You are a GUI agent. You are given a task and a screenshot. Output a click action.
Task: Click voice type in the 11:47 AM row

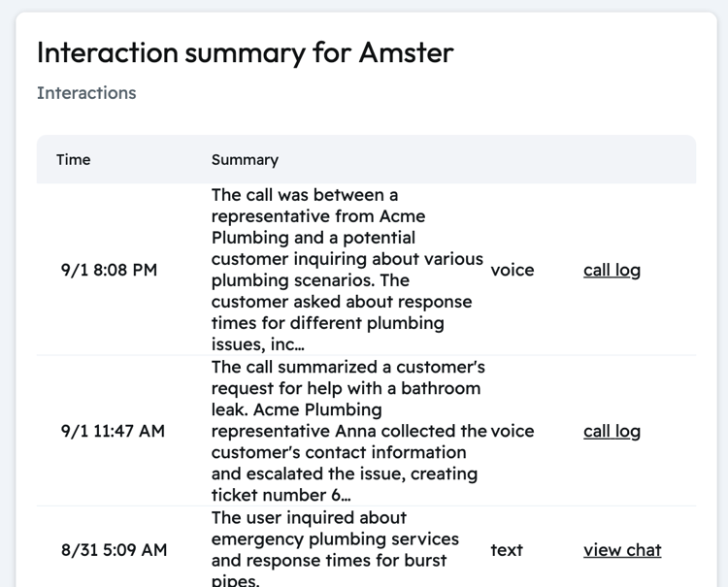click(x=513, y=431)
